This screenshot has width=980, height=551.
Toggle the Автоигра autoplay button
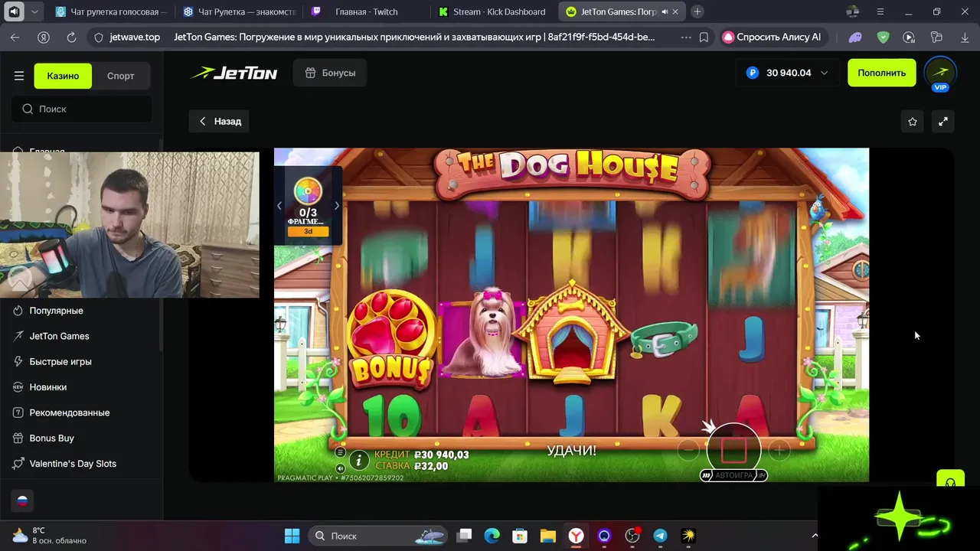(x=733, y=475)
